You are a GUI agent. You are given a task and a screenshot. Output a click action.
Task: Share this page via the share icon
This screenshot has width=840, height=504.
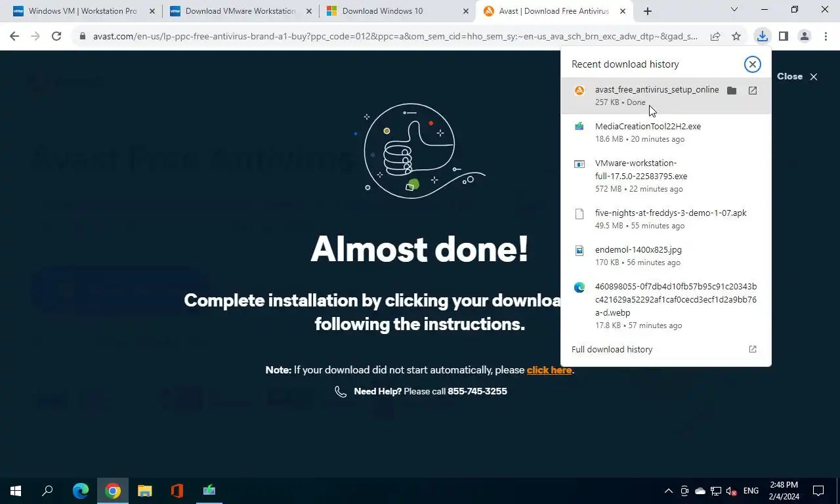click(715, 37)
